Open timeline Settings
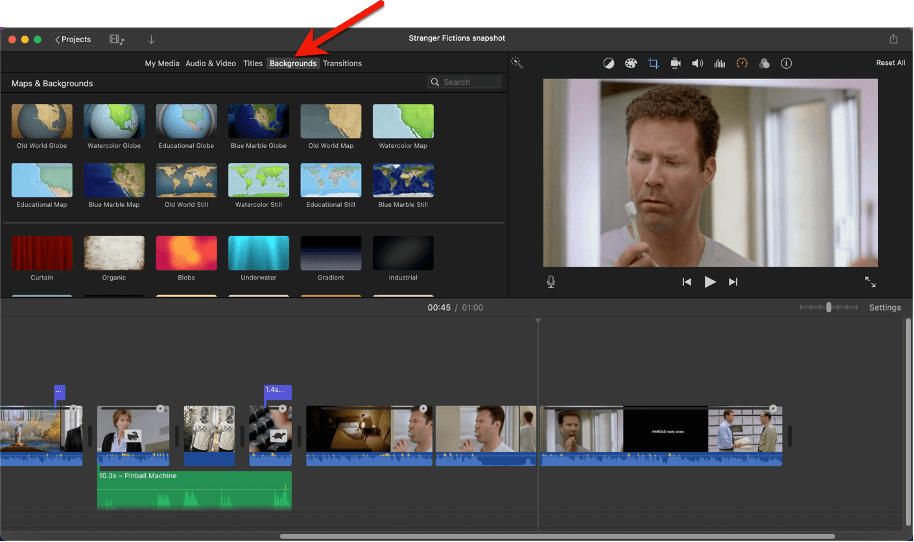This screenshot has width=914, height=542. click(884, 307)
